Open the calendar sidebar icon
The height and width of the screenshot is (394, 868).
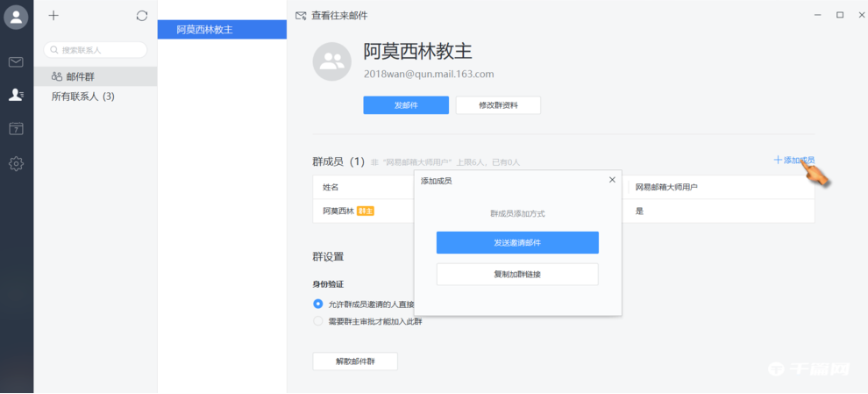click(x=16, y=129)
